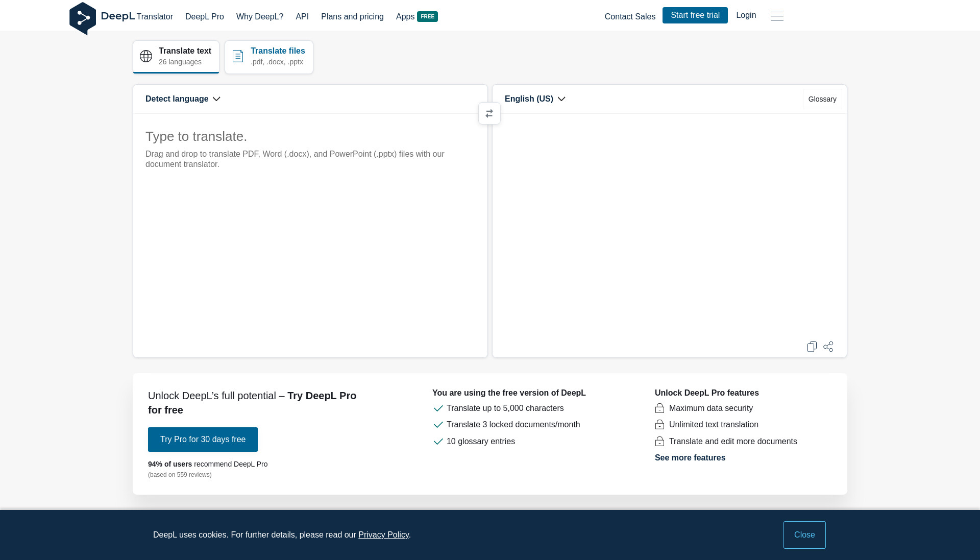Viewport: 980px width, 560px height.
Task: Click the document icon on Translate files
Action: click(x=238, y=56)
